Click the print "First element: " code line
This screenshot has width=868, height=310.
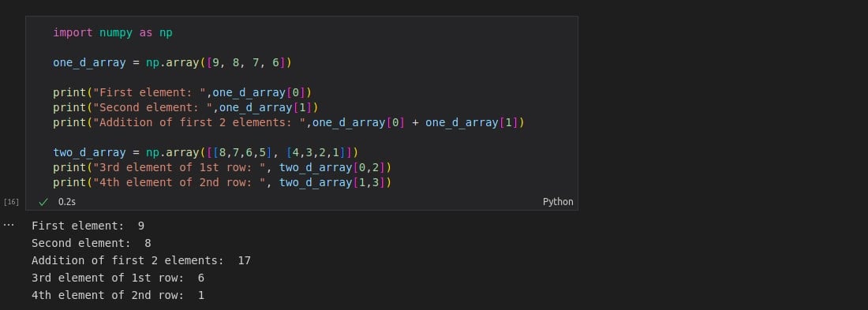pos(182,92)
